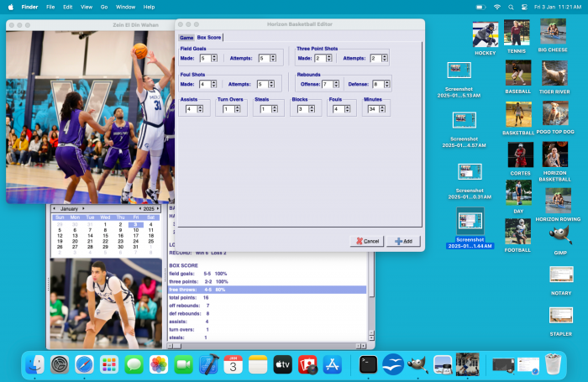The image size is (588, 382).
Task: Click the Field Goals Made stepper
Action: pos(215,59)
